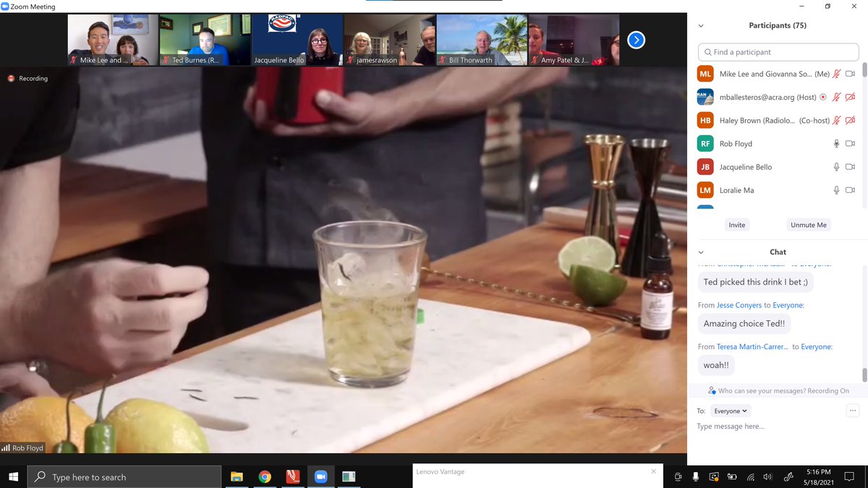Click the Unmute Me button
Viewport: 868px width, 488px height.
[x=809, y=225]
